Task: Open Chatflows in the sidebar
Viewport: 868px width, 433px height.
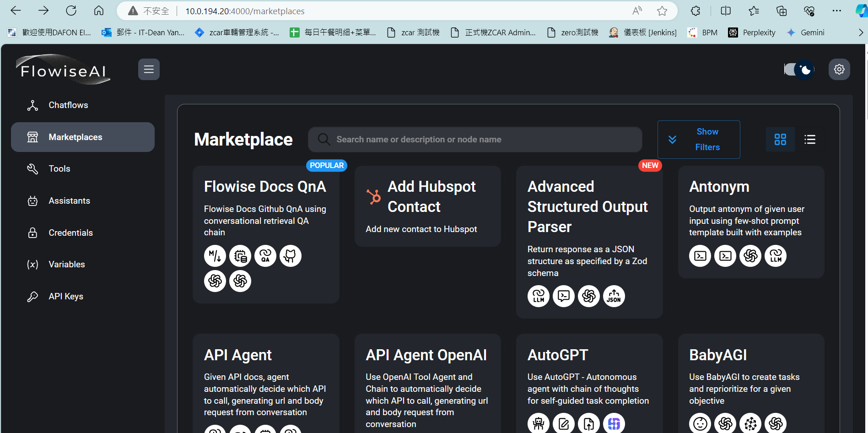Action: (x=68, y=105)
